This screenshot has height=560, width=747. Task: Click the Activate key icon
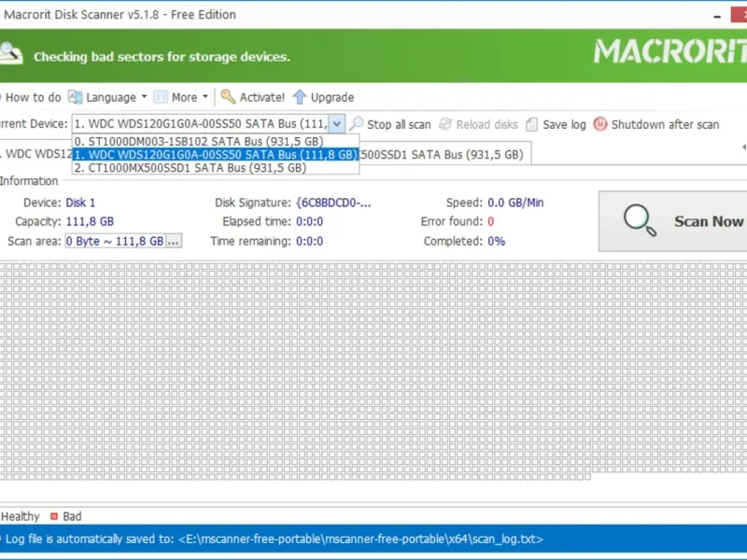tap(228, 97)
